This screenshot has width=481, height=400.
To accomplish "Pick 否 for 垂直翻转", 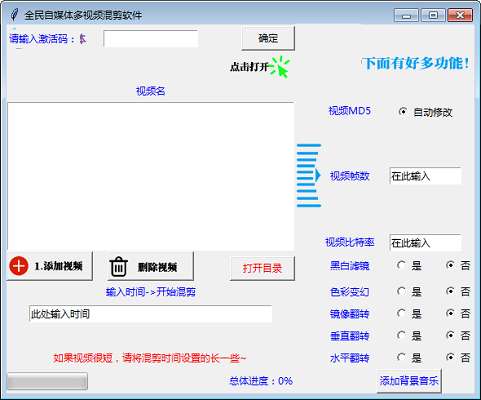I will click(450, 335).
